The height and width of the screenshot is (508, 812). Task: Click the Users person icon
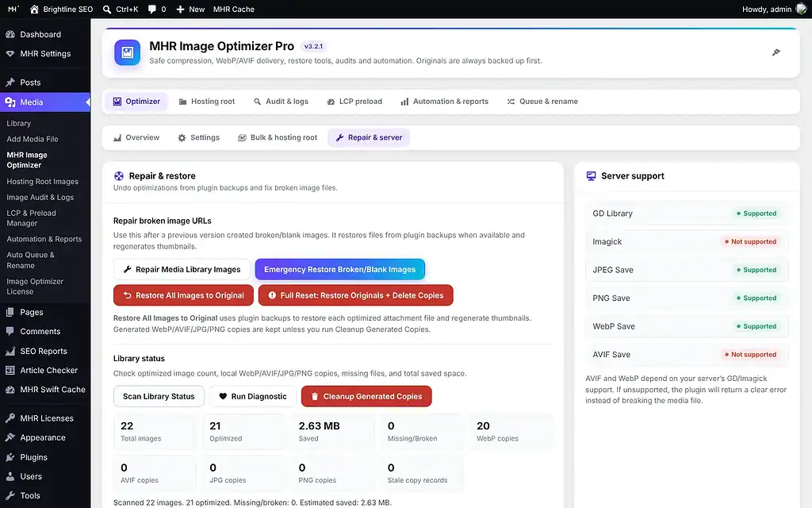point(10,476)
